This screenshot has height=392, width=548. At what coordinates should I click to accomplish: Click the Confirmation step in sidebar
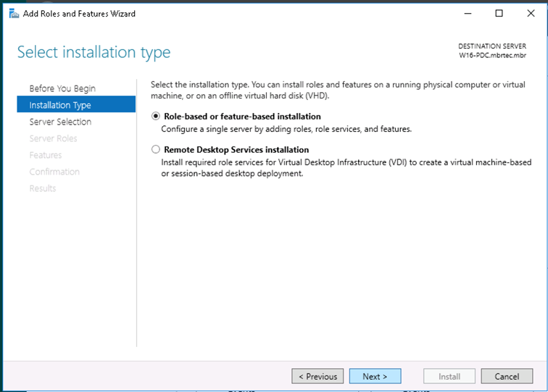pos(54,172)
